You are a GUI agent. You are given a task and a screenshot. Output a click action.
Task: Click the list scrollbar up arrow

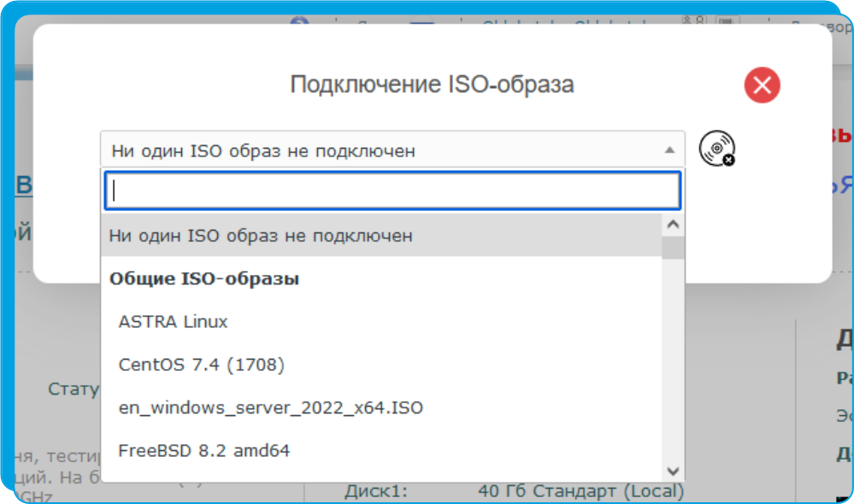673,225
